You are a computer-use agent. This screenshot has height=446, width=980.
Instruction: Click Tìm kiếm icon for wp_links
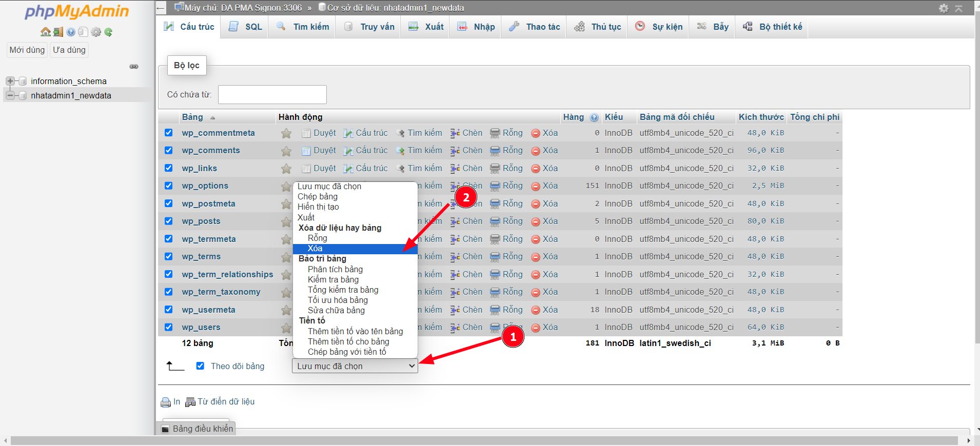[x=401, y=169]
